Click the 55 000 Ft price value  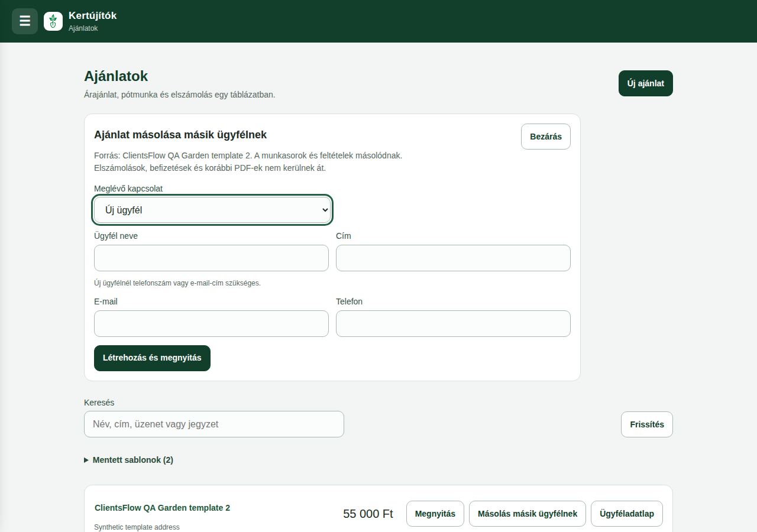368,514
